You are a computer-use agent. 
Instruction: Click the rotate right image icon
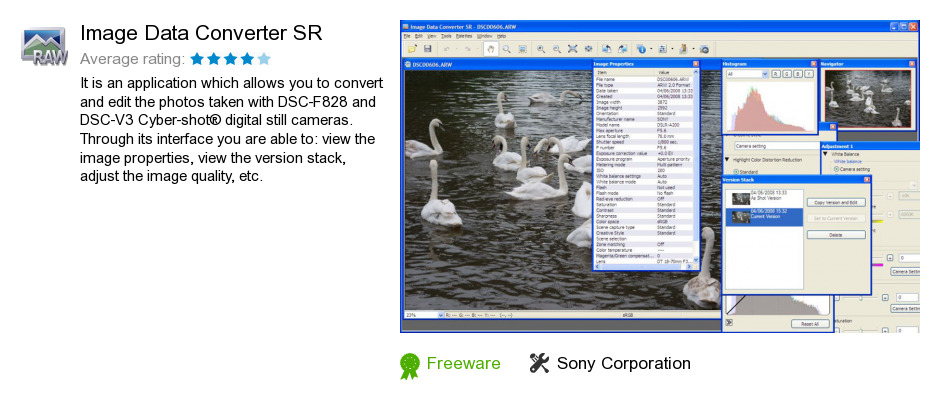pyautogui.click(x=623, y=49)
